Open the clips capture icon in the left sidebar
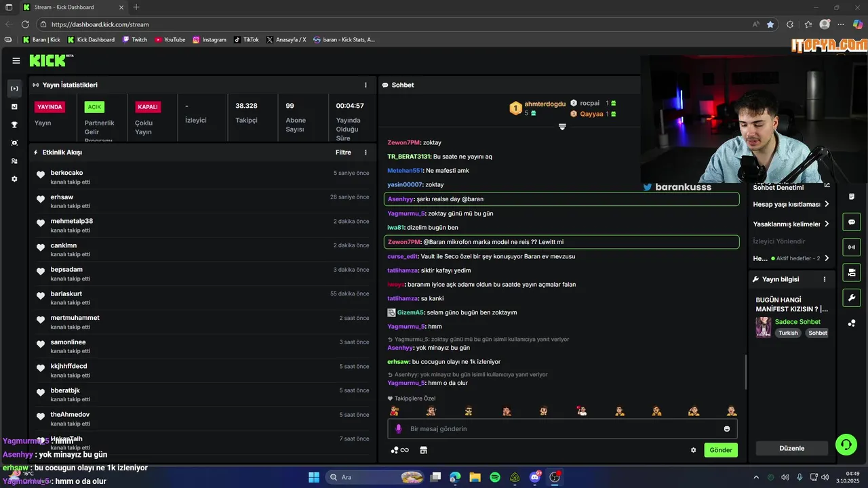 click(14, 143)
